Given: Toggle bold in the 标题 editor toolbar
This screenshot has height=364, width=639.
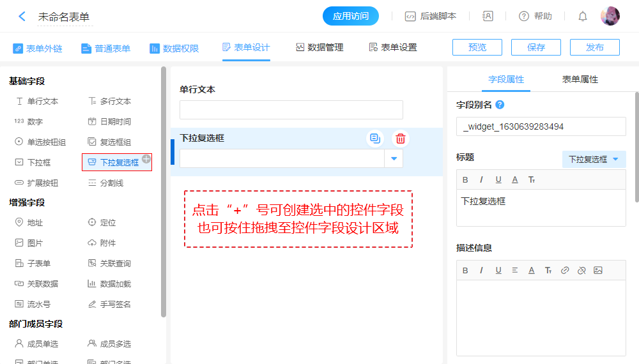Looking at the screenshot, I should [x=465, y=179].
